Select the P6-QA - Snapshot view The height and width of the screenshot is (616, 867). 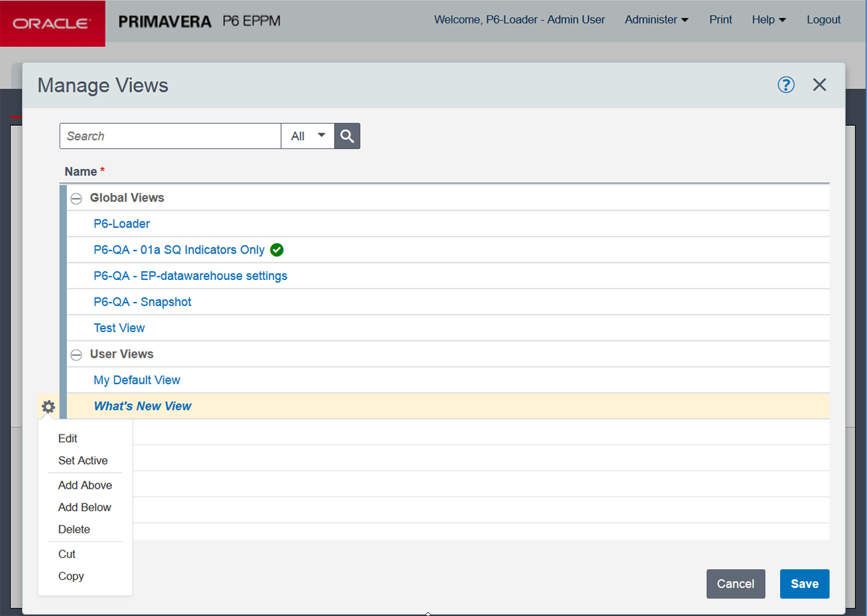coord(143,302)
